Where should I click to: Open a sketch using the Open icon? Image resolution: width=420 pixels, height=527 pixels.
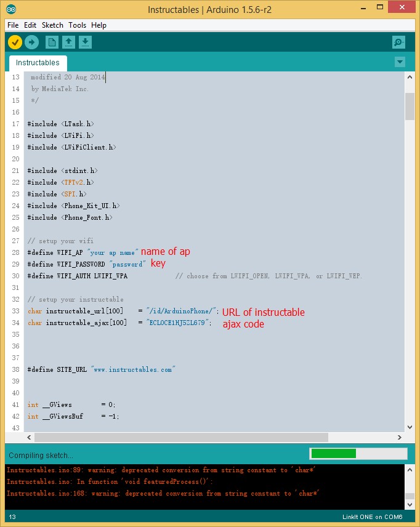(68, 42)
